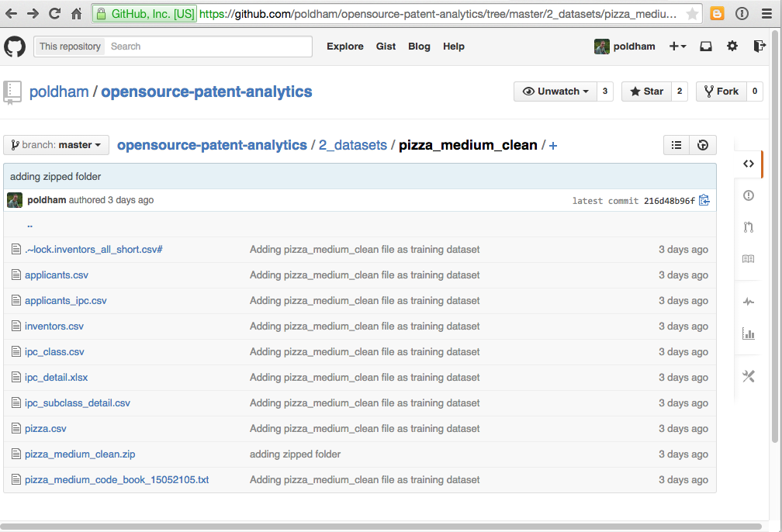Screen dimensions: 782x532
Task: Open the Issues icon in sidebar
Action: 748,195
